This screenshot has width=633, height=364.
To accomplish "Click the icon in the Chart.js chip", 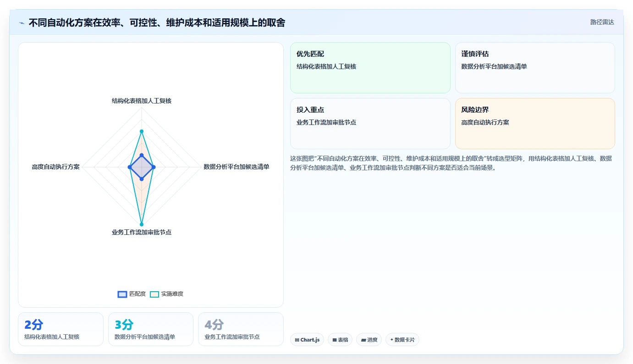I will pyautogui.click(x=297, y=340).
